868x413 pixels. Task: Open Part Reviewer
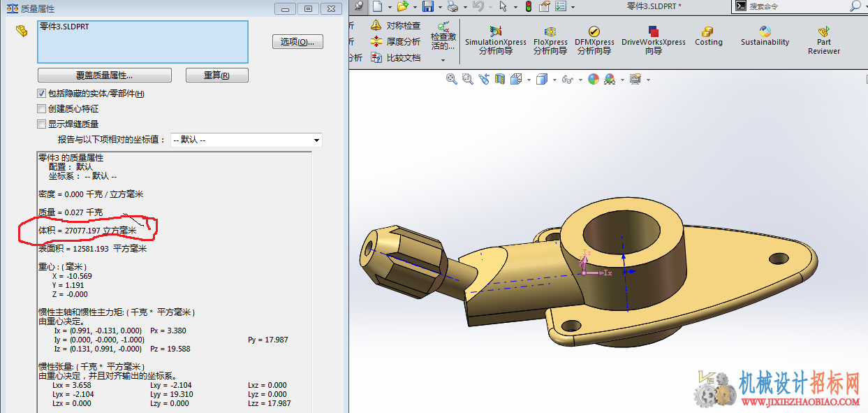click(824, 41)
